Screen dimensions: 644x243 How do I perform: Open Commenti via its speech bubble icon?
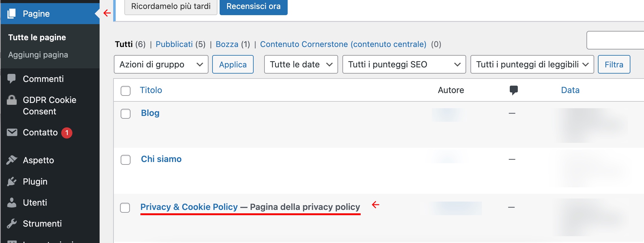click(12, 79)
